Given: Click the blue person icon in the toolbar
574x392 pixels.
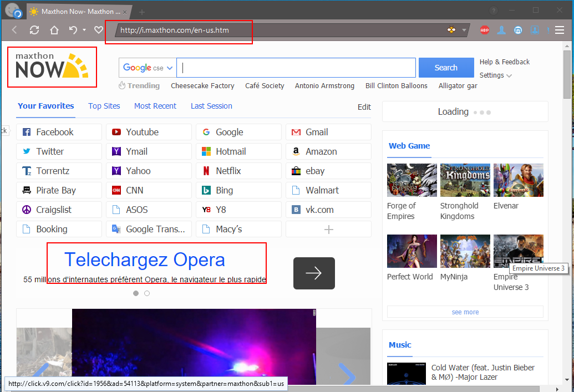Looking at the screenshot, I should click(501, 30).
